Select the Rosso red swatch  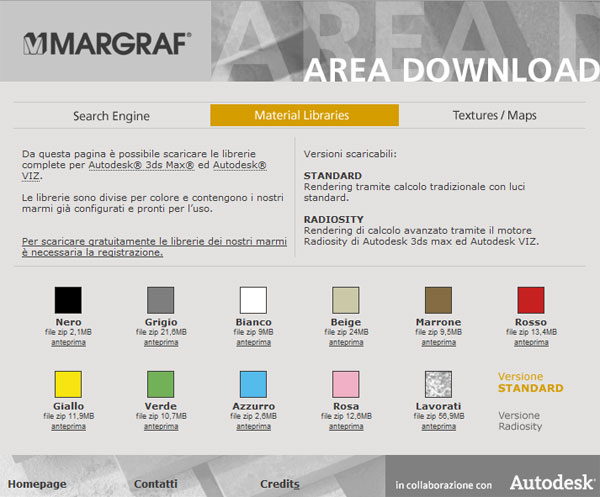click(530, 300)
